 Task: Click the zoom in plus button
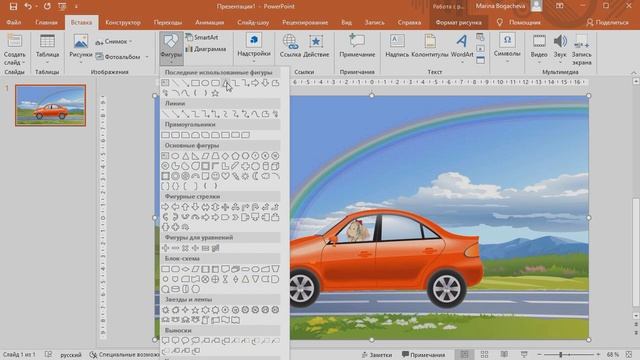click(598, 355)
